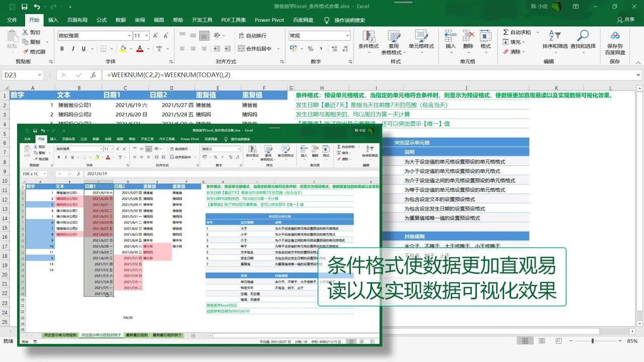Click the Fill (填充) button

tap(514, 42)
